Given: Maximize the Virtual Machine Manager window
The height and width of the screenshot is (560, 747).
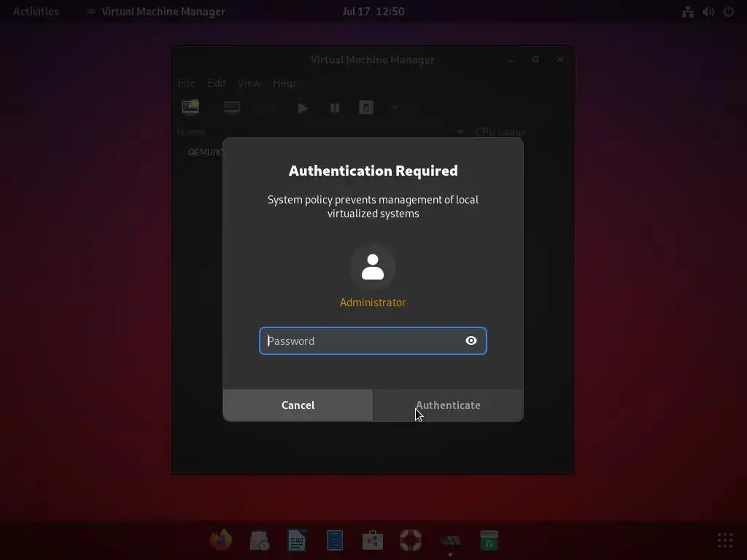Looking at the screenshot, I should click(535, 60).
